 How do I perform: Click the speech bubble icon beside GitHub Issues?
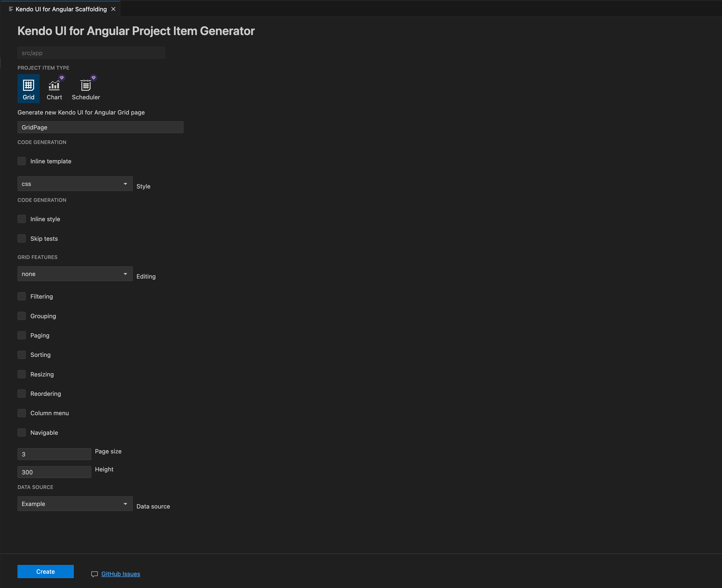94,574
